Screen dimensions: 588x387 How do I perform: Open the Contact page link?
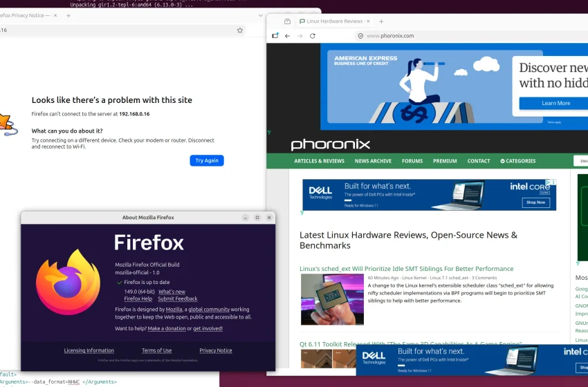point(479,161)
